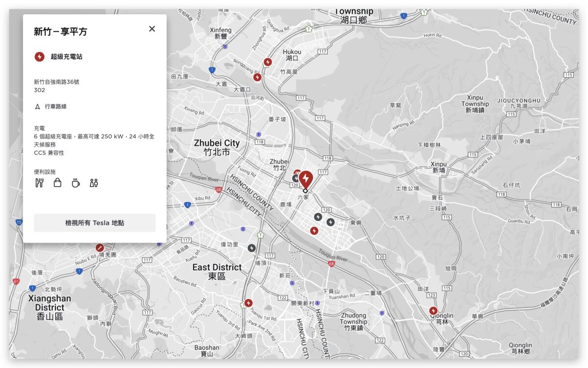Click the Hukou 湖口 map label

(292, 55)
